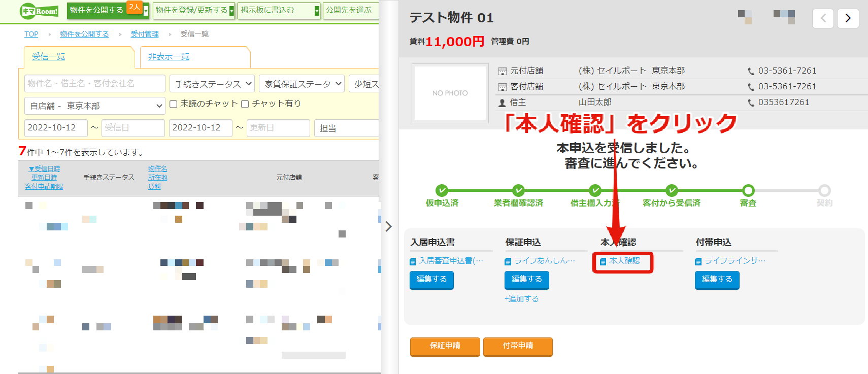Image resolution: width=868 pixels, height=374 pixels.
Task: Click the 業者欄確認済 step checkmark
Action: pos(518,190)
